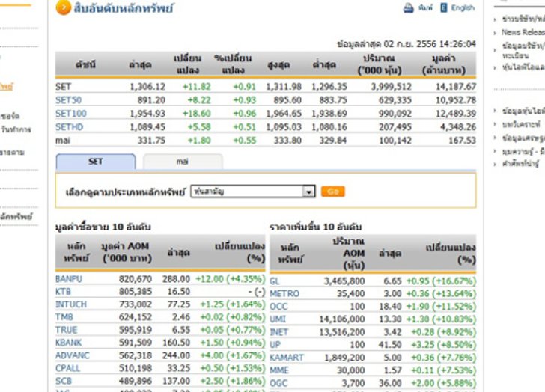Image resolution: width=545 pixels, height=392 pixels.
Task: Open the securities type dropdown arrow
Action: pyautogui.click(x=308, y=192)
